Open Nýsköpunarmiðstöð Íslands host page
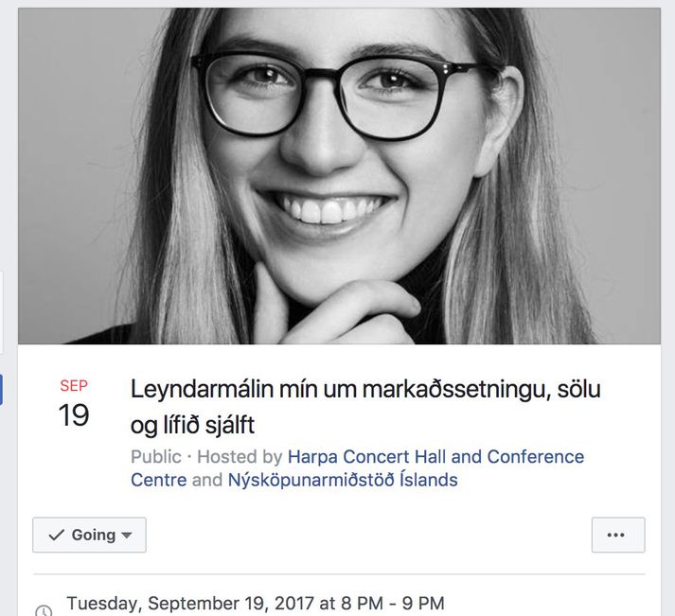The image size is (675, 616). pyautogui.click(x=343, y=480)
